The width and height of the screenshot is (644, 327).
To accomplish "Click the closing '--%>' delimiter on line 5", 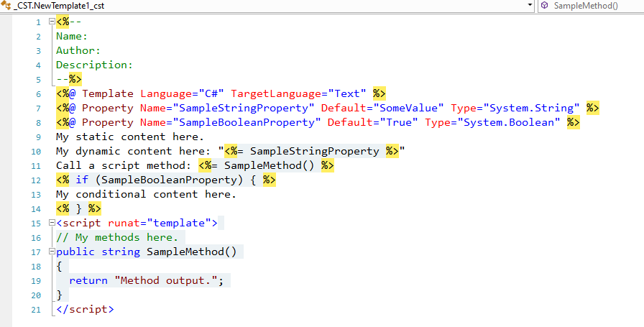I will pos(69,79).
